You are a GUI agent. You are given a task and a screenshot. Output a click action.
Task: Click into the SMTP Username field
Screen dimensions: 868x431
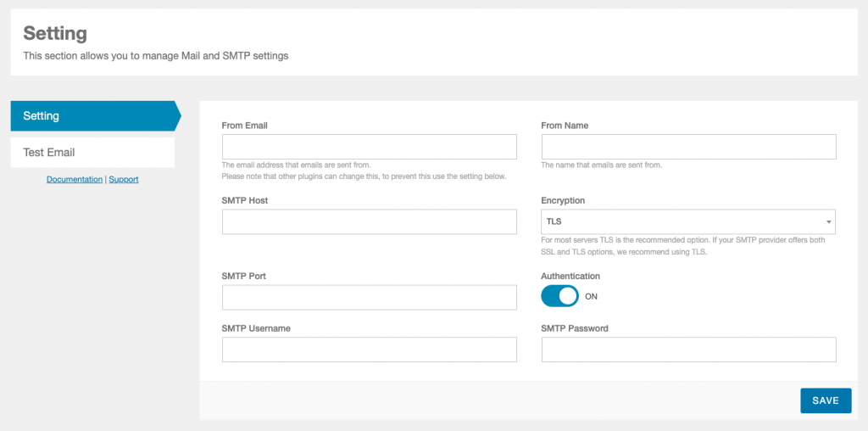click(x=369, y=350)
